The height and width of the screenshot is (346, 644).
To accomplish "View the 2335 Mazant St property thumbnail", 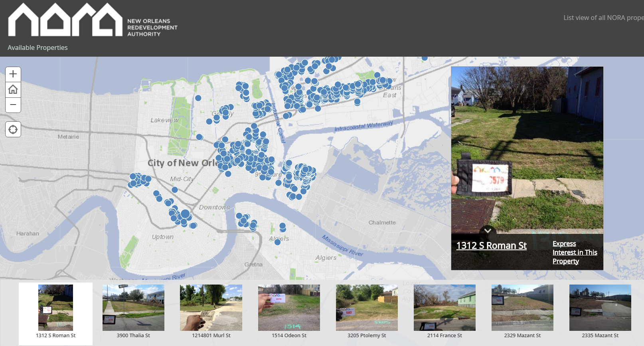I will 600,308.
